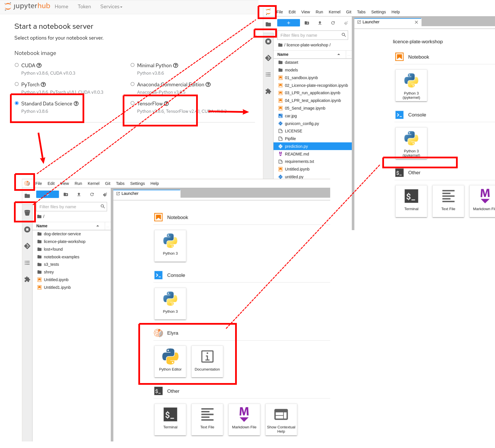Image resolution: width=495 pixels, height=448 pixels.
Task: Open the Minimal Python help icon
Action: [176, 66]
